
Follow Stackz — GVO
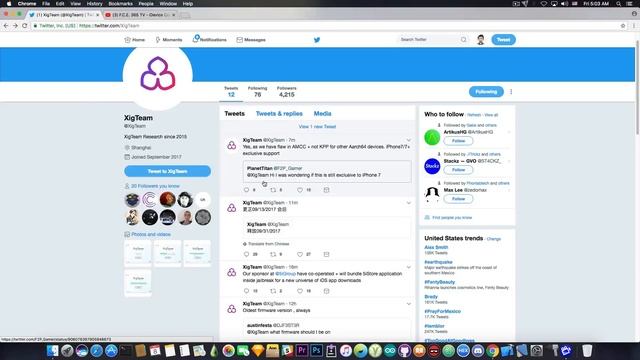pyautogui.click(x=458, y=170)
